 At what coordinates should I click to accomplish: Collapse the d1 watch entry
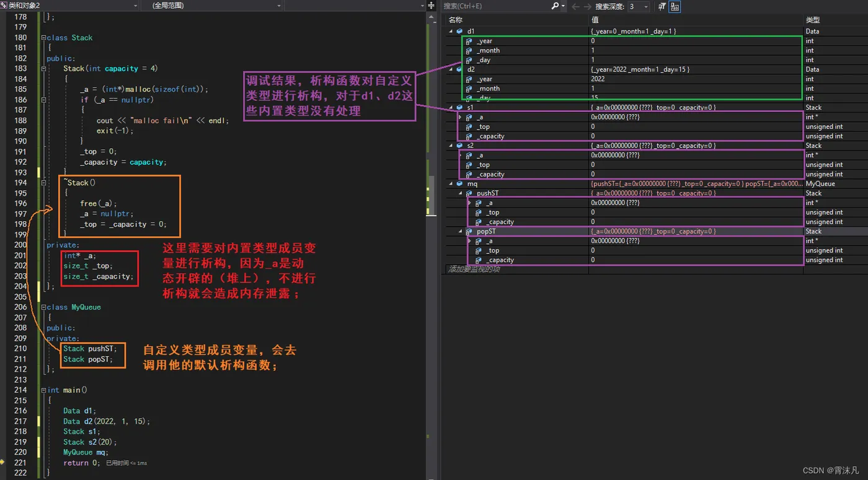coord(451,31)
